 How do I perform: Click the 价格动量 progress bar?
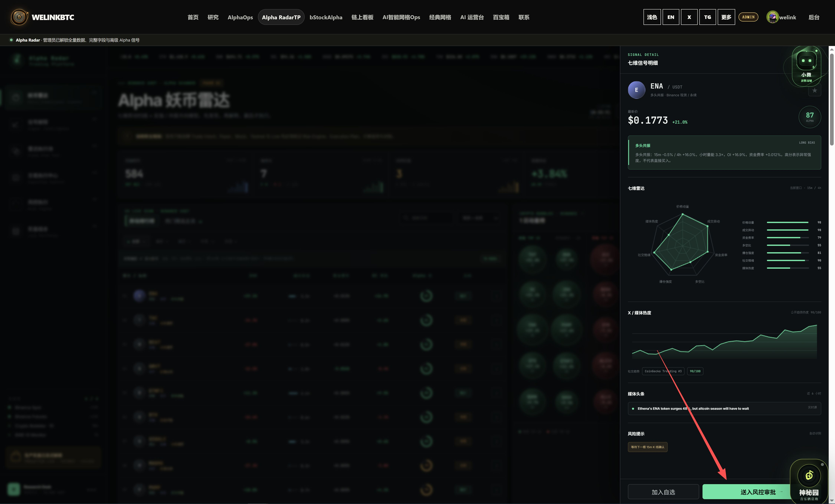click(x=788, y=222)
